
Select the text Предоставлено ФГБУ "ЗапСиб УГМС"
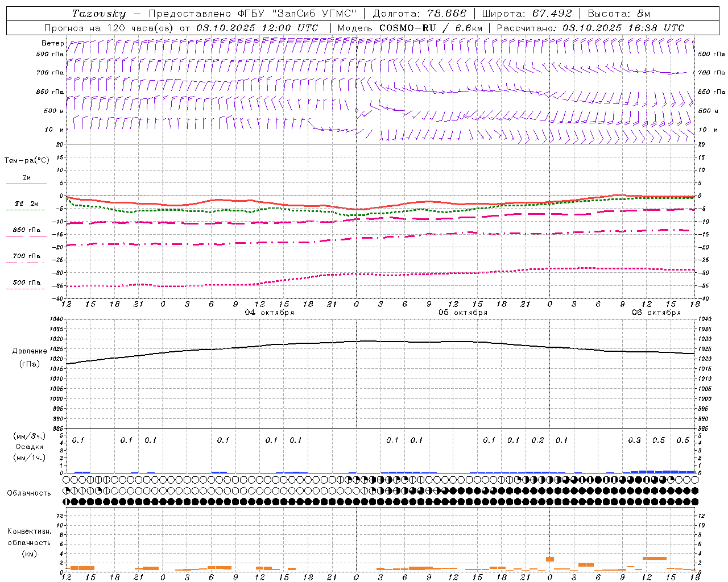click(253, 14)
